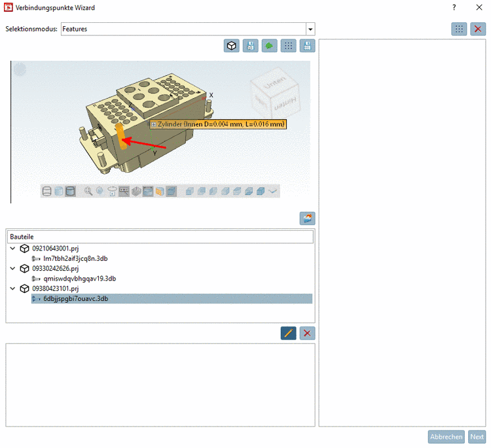Click the load-part folder icon below the viewer
491x448 pixels.
coord(307,218)
